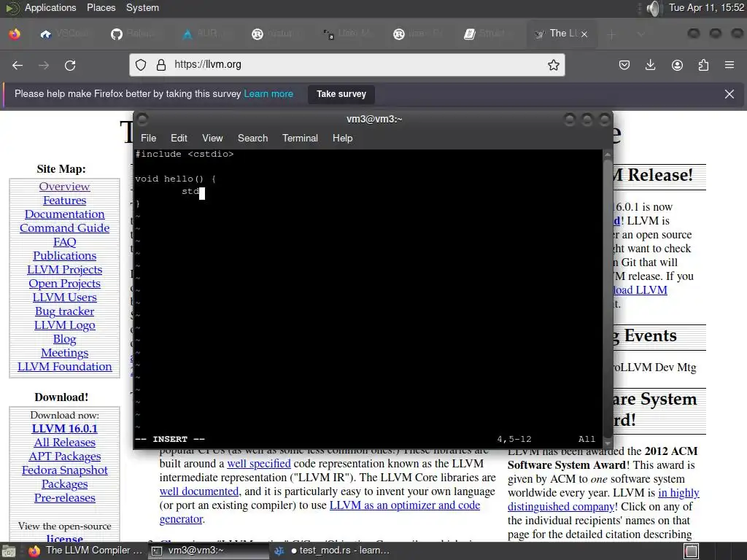Open the Pocket save icon
This screenshot has height=560, width=747.
pyautogui.click(x=624, y=65)
